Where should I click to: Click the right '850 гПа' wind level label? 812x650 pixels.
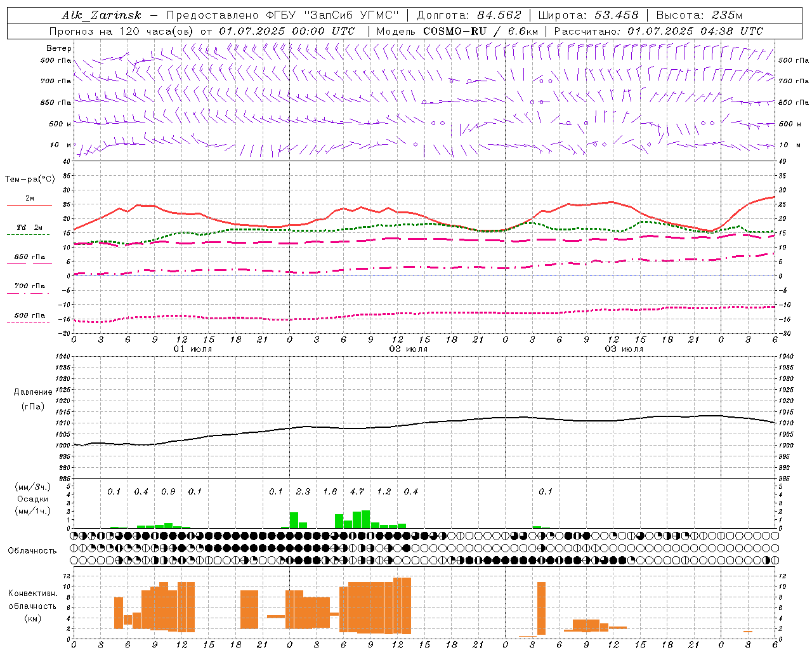click(794, 102)
